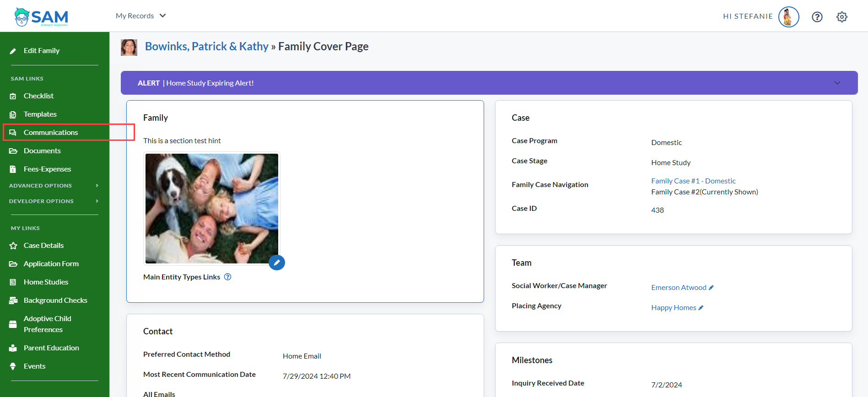Open Happy Homes placing agency link

(x=674, y=308)
